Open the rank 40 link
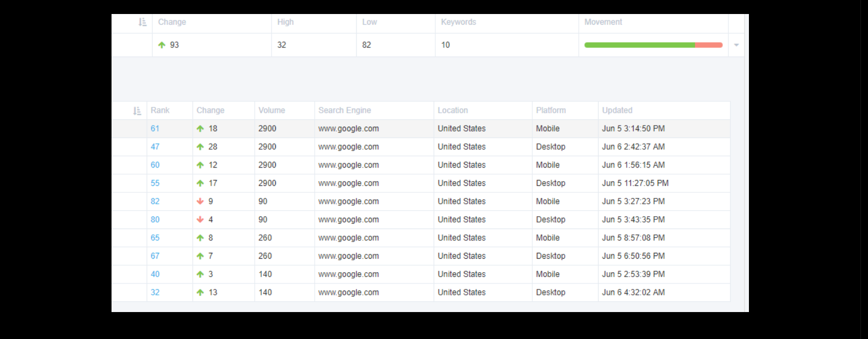This screenshot has width=868, height=339. pos(155,274)
